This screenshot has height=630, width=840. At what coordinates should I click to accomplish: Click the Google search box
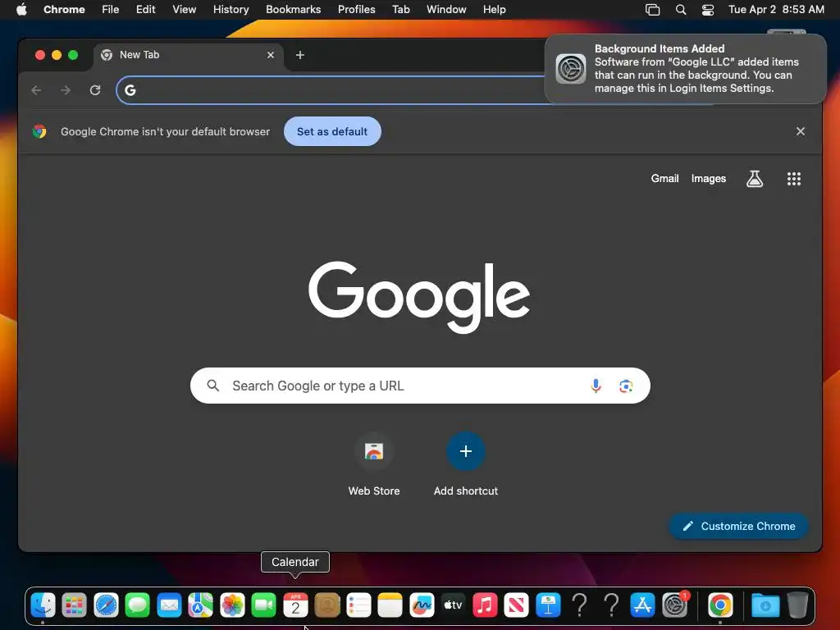(x=420, y=386)
